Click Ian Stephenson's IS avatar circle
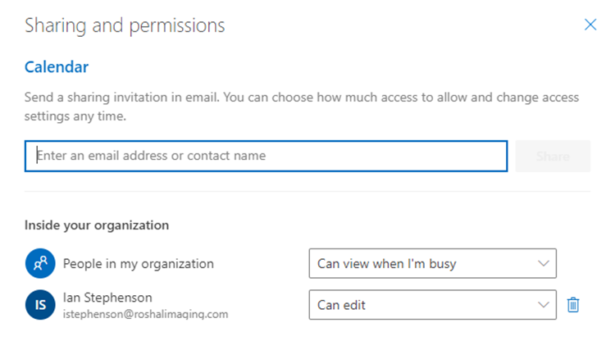This screenshot has width=615, height=364. coord(39,305)
